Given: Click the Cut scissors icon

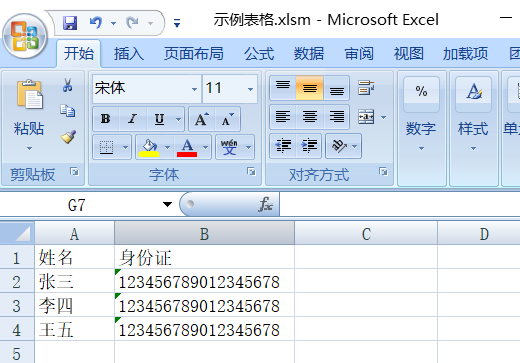Looking at the screenshot, I should point(68,85).
